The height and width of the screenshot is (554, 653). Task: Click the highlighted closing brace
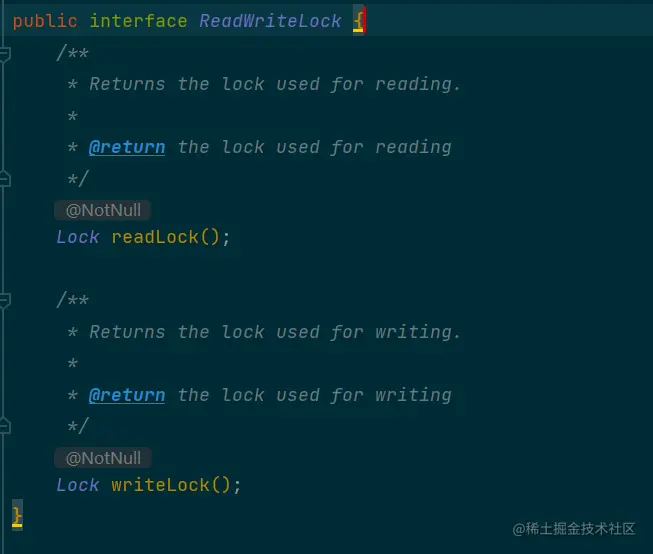[17, 516]
